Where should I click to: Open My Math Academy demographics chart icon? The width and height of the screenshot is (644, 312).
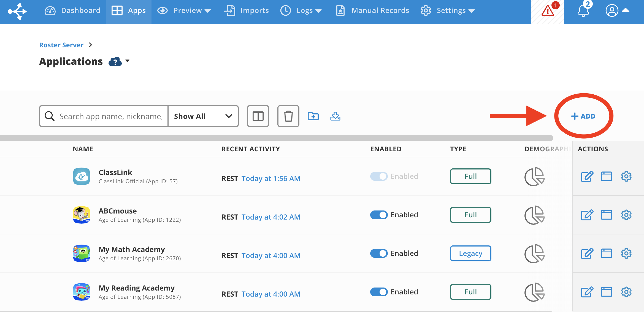[x=534, y=253]
